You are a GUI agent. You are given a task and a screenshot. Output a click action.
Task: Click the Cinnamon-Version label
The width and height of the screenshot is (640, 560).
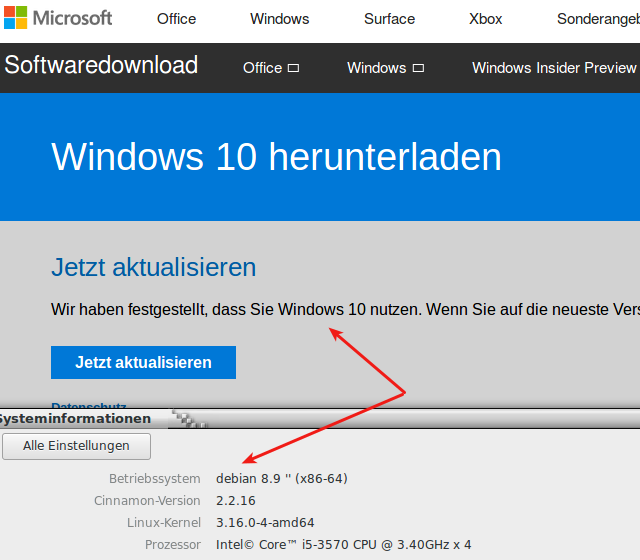tap(147, 500)
